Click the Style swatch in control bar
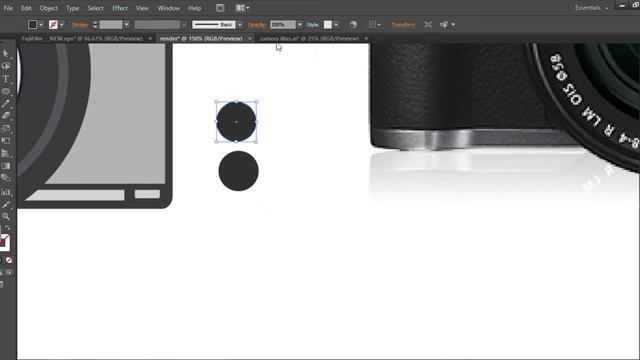 click(328, 24)
